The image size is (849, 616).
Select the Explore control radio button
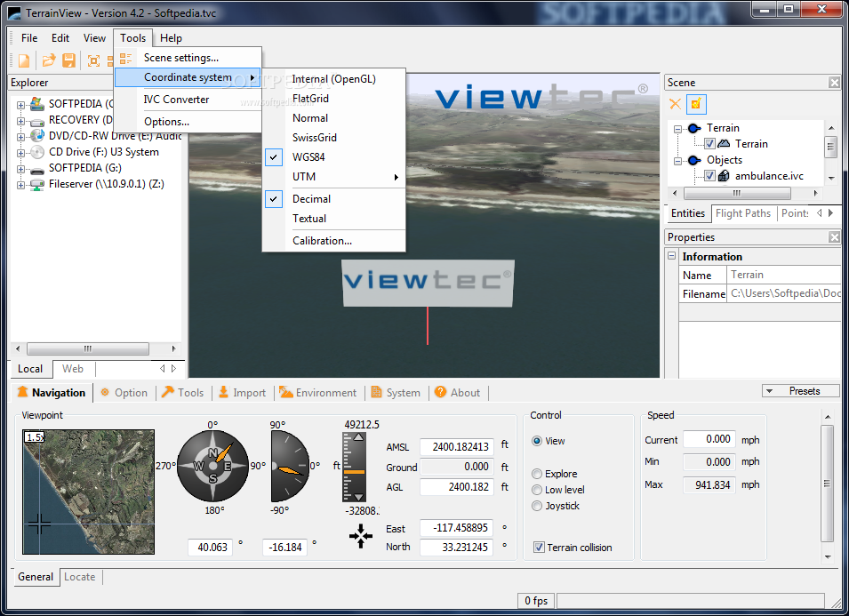(x=537, y=474)
